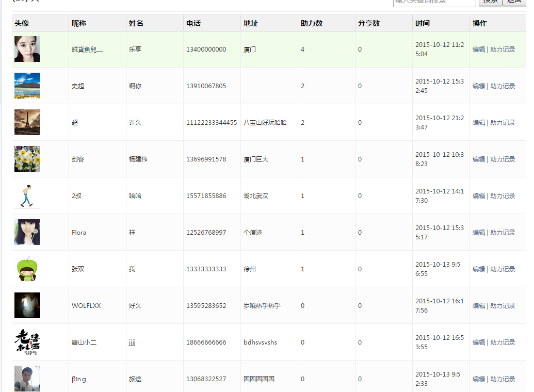Select the flower avatar of user 剑客
This screenshot has height=392, width=534.
pyautogui.click(x=27, y=159)
